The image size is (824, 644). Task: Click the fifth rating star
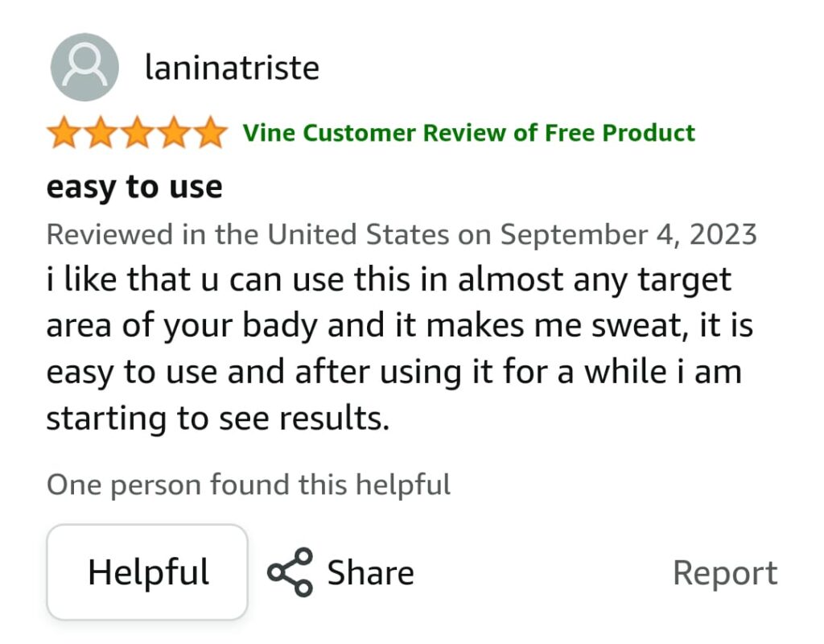tap(211, 133)
